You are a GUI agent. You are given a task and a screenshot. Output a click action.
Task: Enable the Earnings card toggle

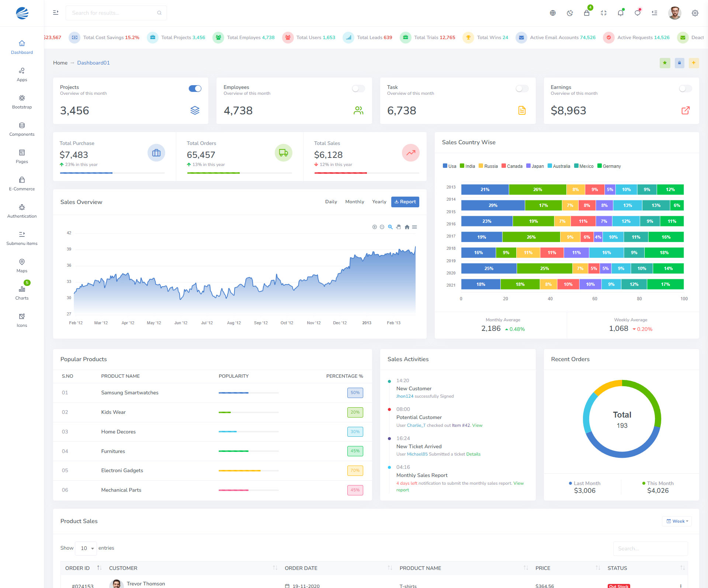pos(685,89)
